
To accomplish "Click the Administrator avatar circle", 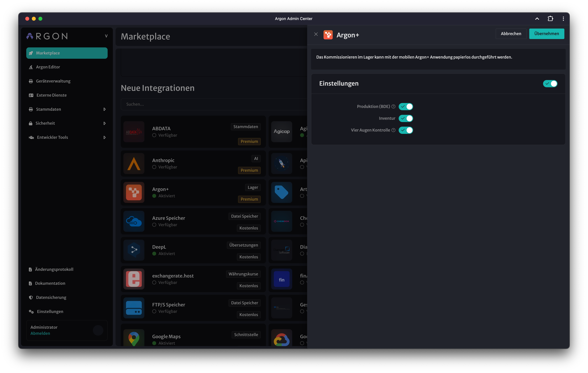I will (x=98, y=330).
